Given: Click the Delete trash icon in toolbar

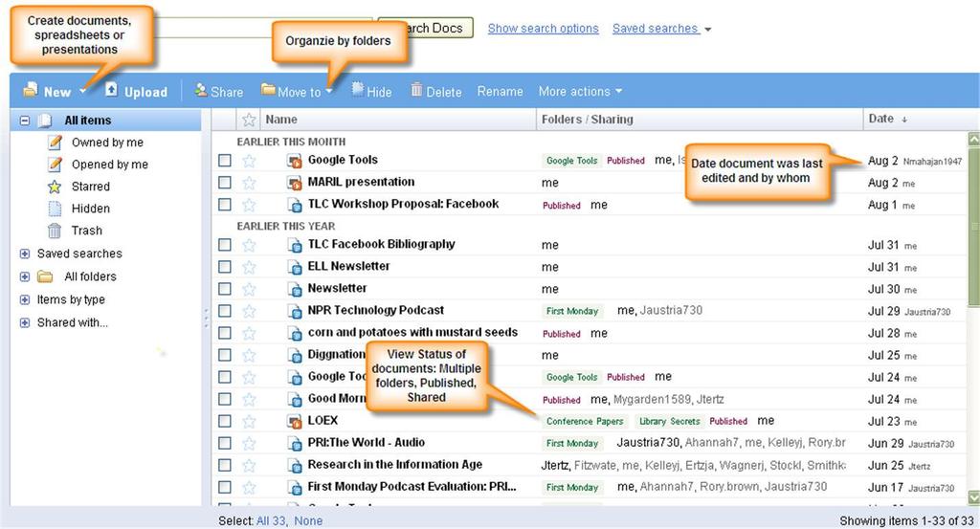Looking at the screenshot, I should click(417, 91).
